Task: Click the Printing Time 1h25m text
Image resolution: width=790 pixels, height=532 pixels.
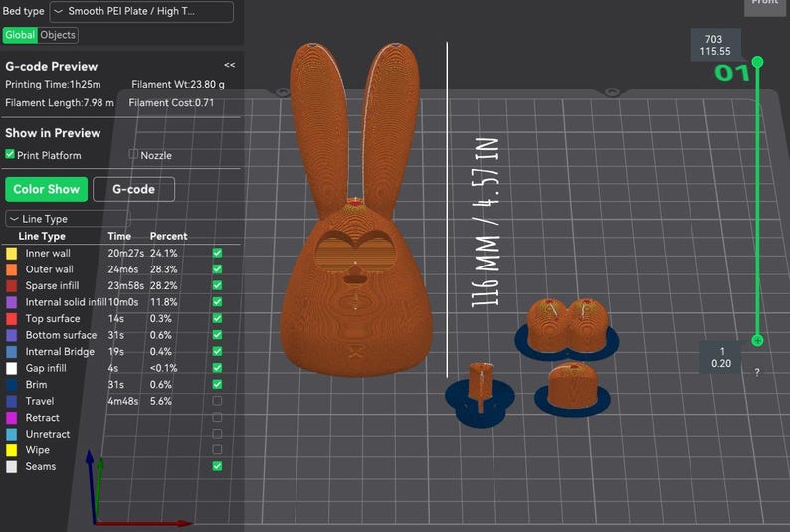Action: [x=53, y=85]
